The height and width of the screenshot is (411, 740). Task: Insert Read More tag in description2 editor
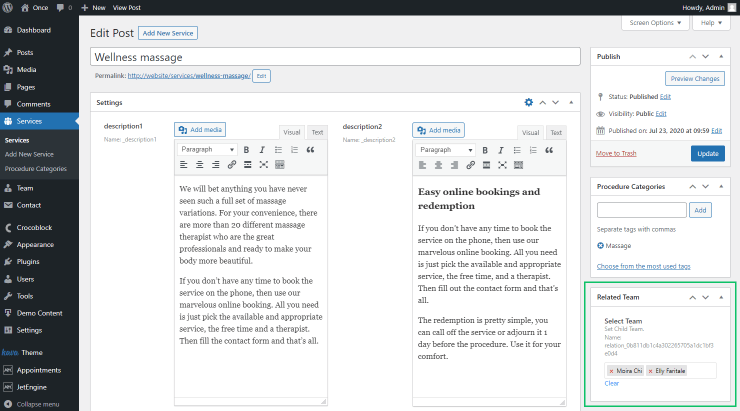click(x=486, y=165)
